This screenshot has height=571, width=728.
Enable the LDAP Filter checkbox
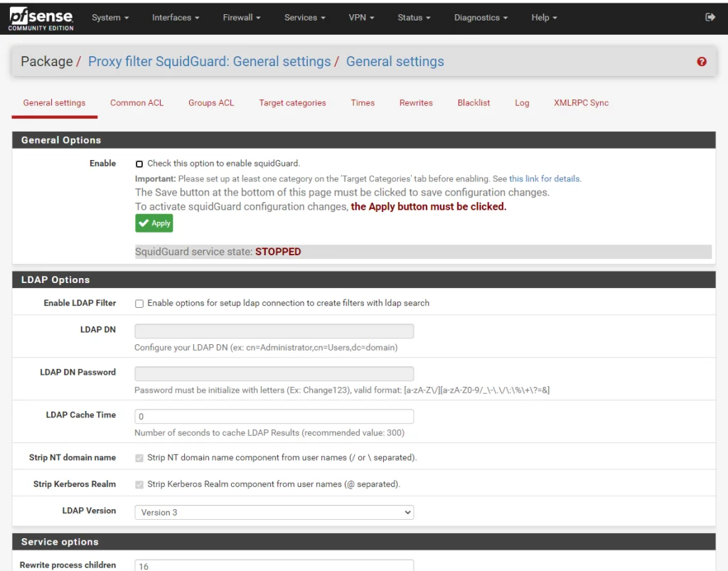[139, 304]
